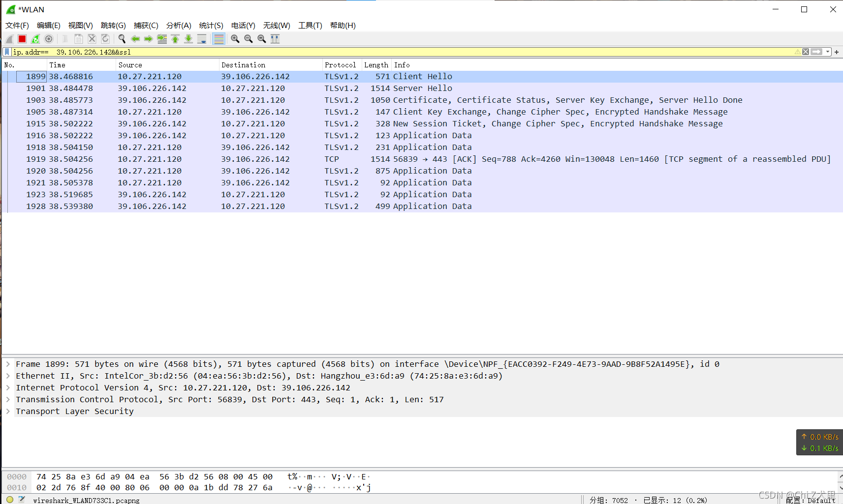Expand the Transport Layer Security row
The height and width of the screenshot is (504, 843).
[x=8, y=411]
